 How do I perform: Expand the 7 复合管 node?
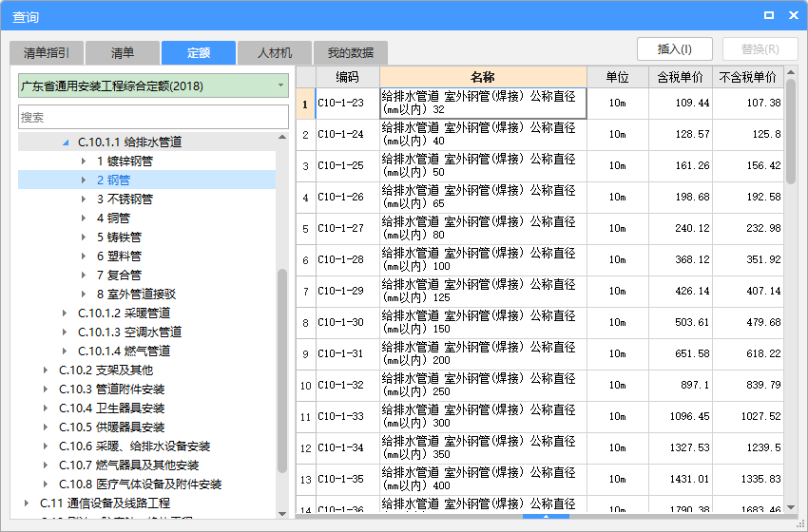click(x=84, y=275)
